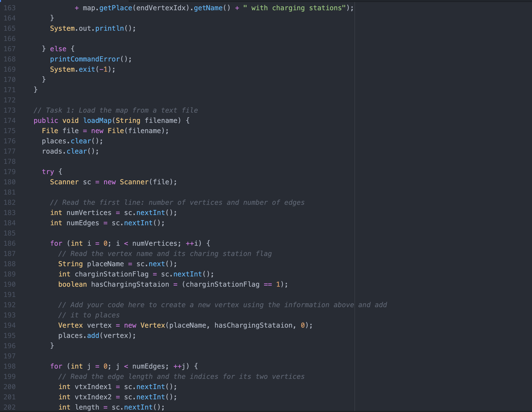
Task: Click the vtxIndex1 declaration on line 200
Action: click(x=97, y=387)
